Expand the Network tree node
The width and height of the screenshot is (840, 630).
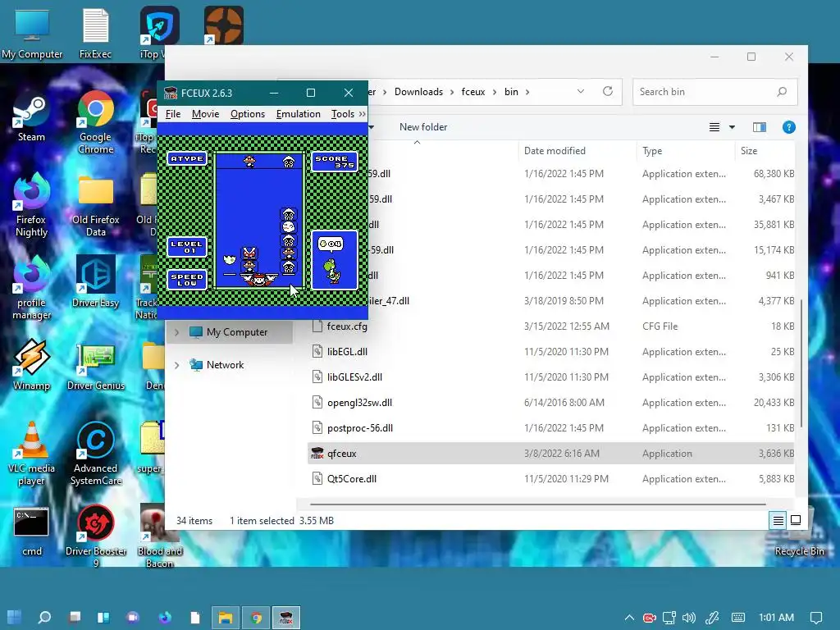[177, 365]
